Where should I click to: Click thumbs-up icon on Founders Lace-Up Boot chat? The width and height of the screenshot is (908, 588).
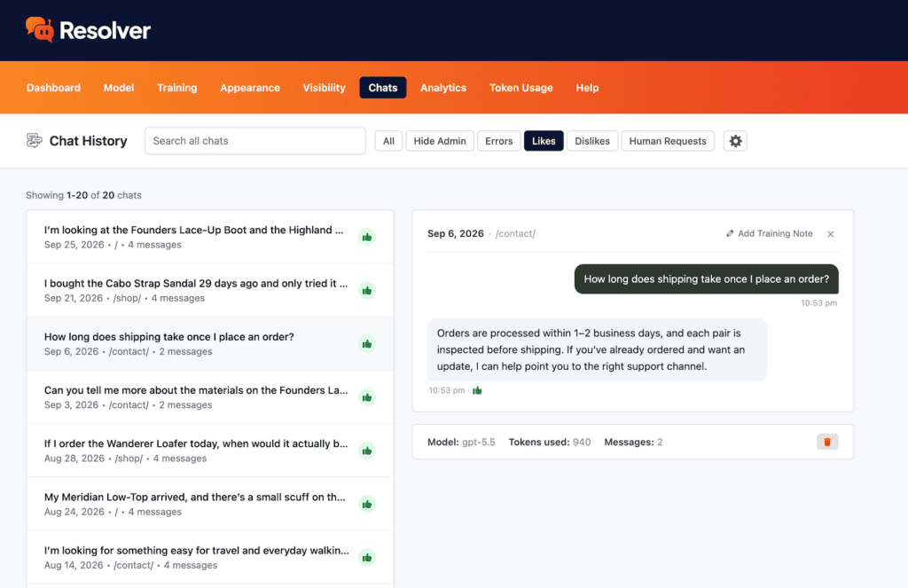click(x=366, y=237)
